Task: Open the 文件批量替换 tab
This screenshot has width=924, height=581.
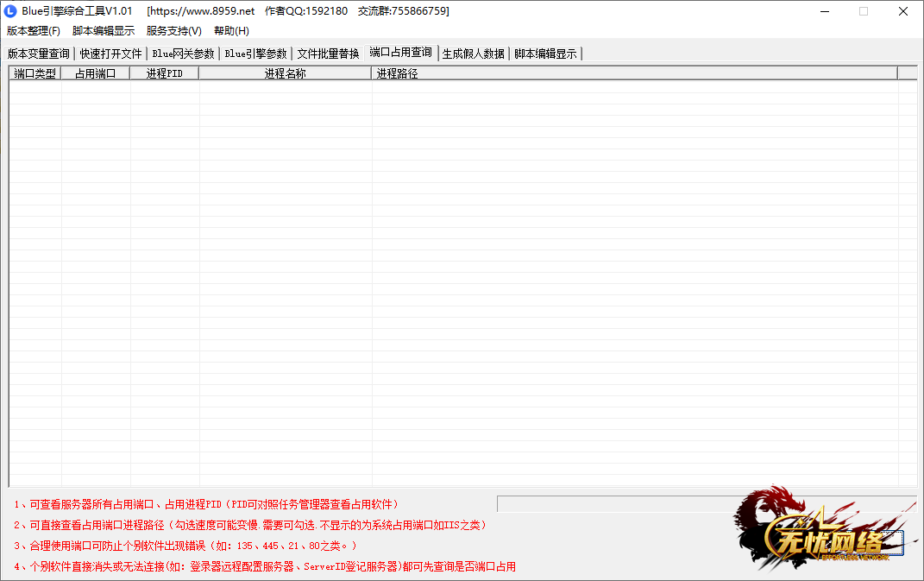Action: [x=328, y=54]
